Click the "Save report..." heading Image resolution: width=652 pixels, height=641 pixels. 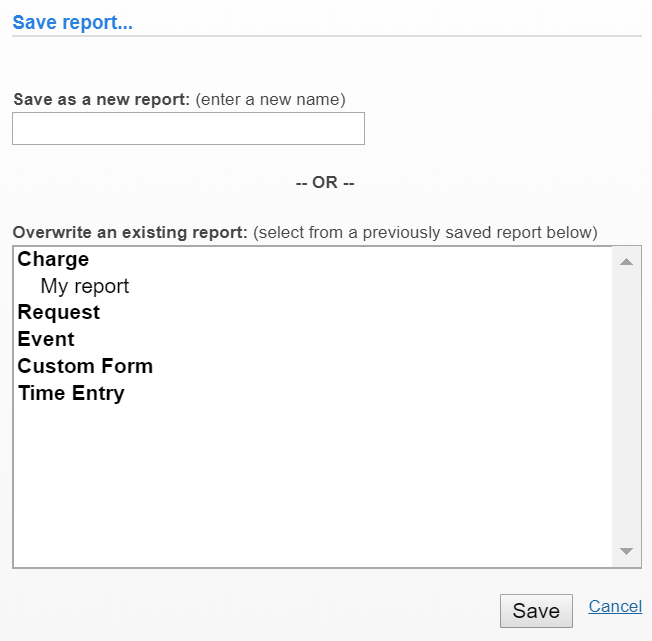[x=72, y=22]
